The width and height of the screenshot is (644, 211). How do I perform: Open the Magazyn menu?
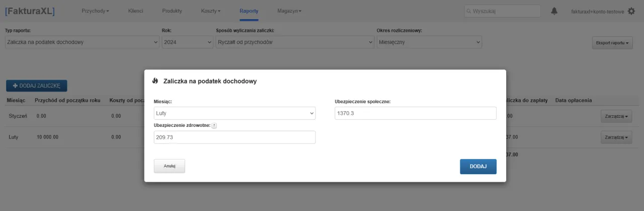pyautogui.click(x=289, y=11)
